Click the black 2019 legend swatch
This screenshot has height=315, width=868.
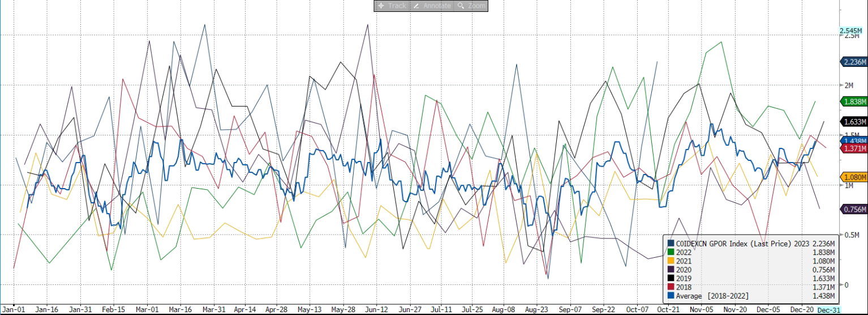[x=671, y=278]
